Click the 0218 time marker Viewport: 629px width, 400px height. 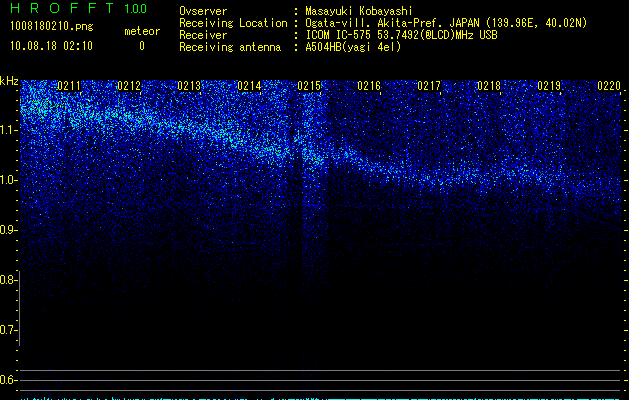489,86
